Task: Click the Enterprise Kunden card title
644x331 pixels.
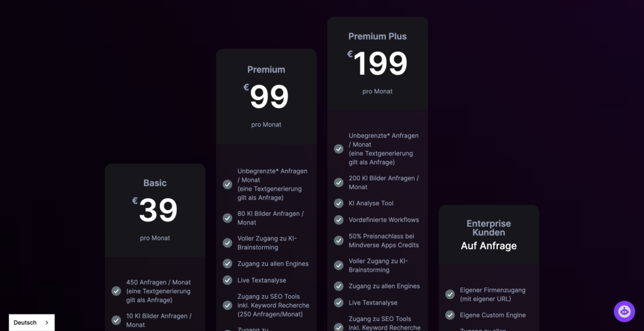Action: point(489,228)
